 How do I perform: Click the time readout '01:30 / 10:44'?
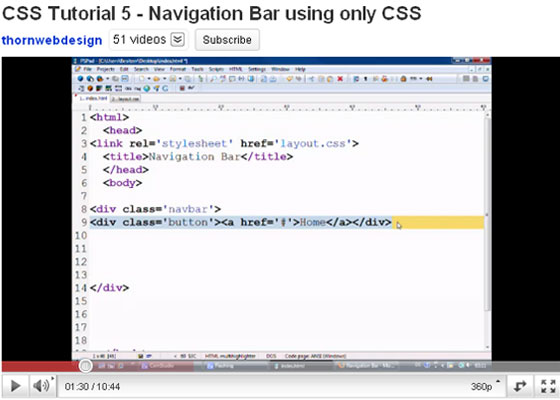pyautogui.click(x=92, y=386)
